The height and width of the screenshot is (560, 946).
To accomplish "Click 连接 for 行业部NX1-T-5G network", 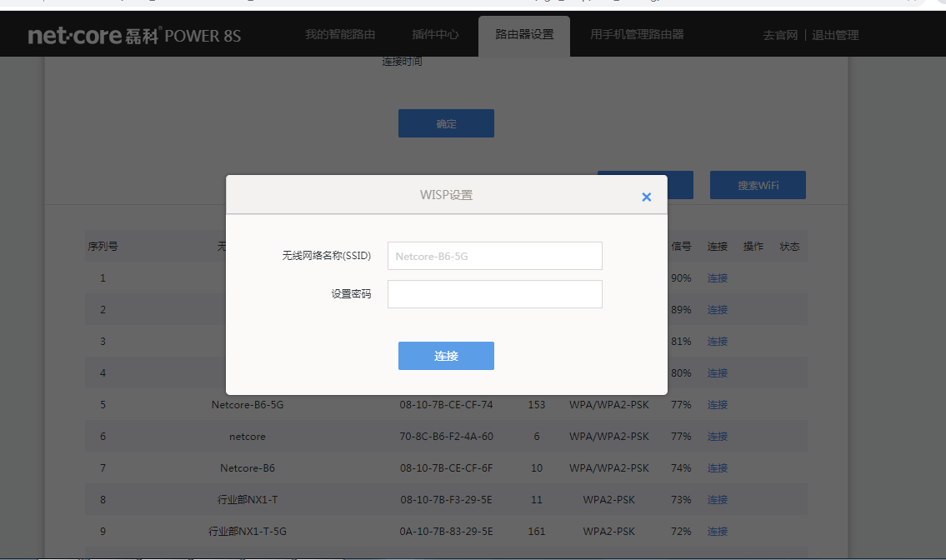I will [718, 531].
